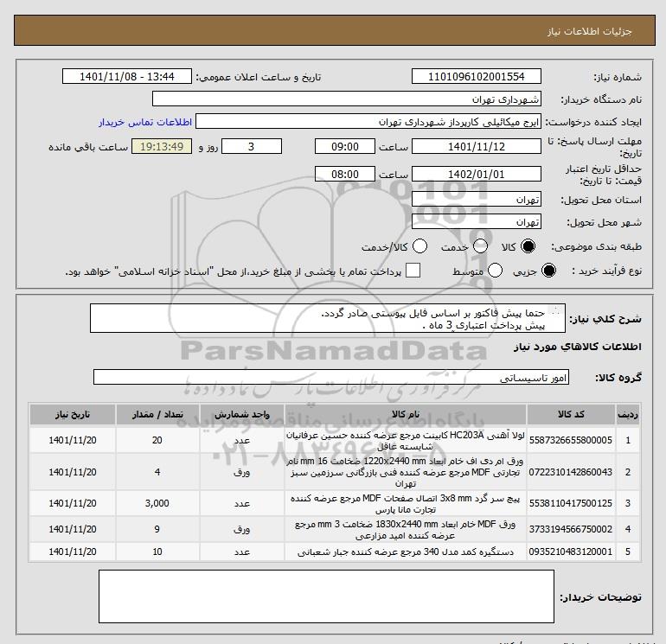Click the price validity date 1402/01/01
The height and width of the screenshot is (644, 666).
[x=476, y=174]
